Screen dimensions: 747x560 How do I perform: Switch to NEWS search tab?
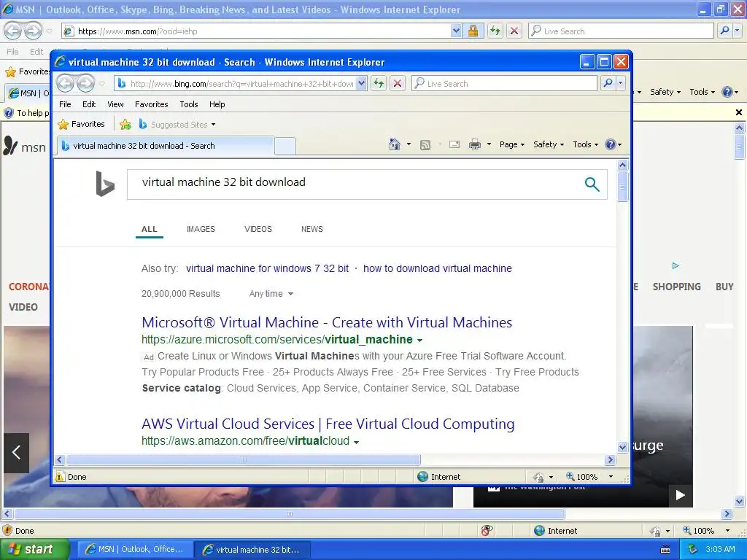[312, 229]
